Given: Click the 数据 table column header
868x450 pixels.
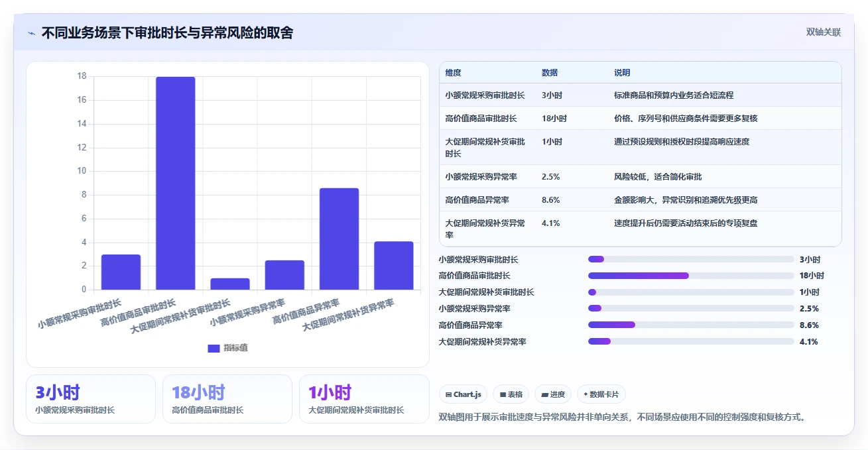Looking at the screenshot, I should tap(550, 73).
